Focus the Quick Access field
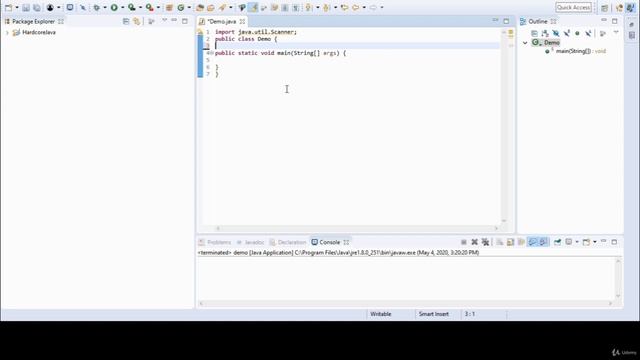 tap(573, 7)
